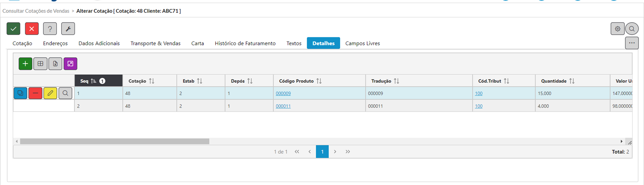This screenshot has width=644, height=185.
Task: Export the grid to spreadsheet file
Action: (x=55, y=64)
